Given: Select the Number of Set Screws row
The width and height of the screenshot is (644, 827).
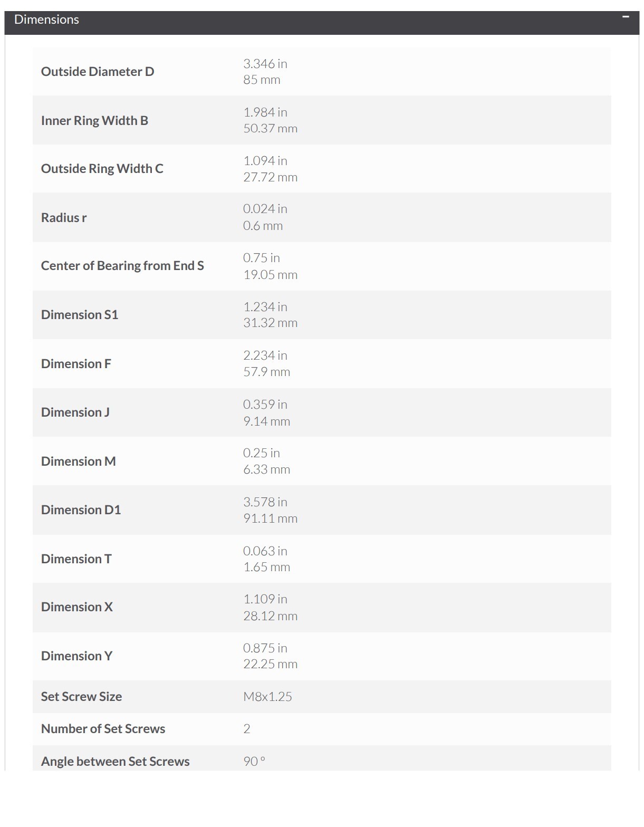Looking at the screenshot, I should coord(322,729).
